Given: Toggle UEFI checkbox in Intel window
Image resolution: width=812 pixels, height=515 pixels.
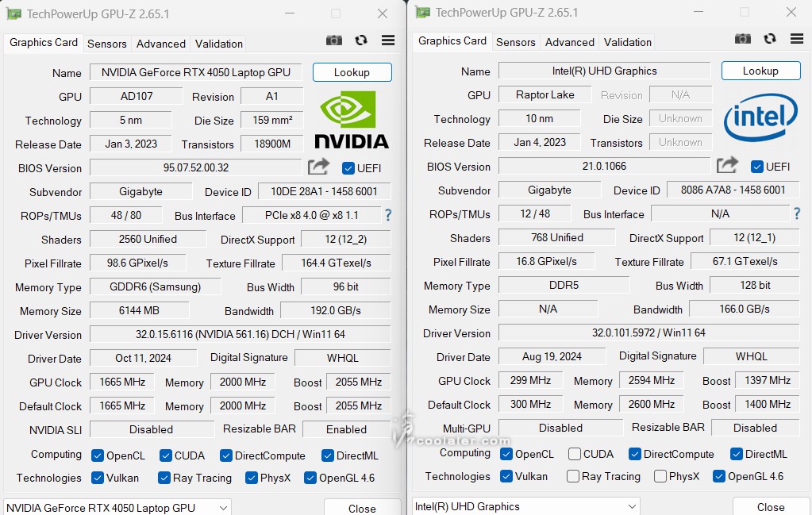Looking at the screenshot, I should (x=756, y=167).
